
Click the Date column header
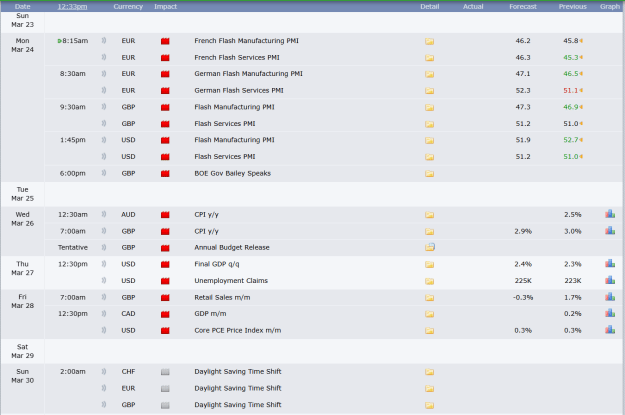[22, 6]
